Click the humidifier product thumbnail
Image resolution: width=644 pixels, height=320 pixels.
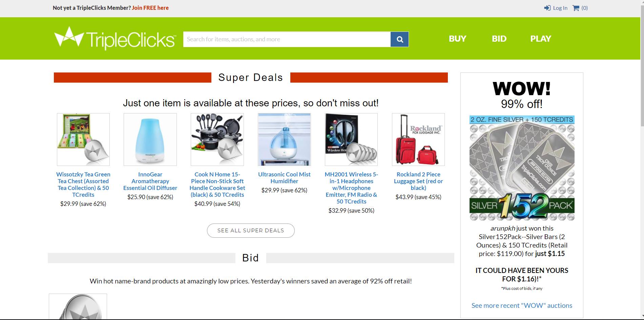[x=284, y=139]
